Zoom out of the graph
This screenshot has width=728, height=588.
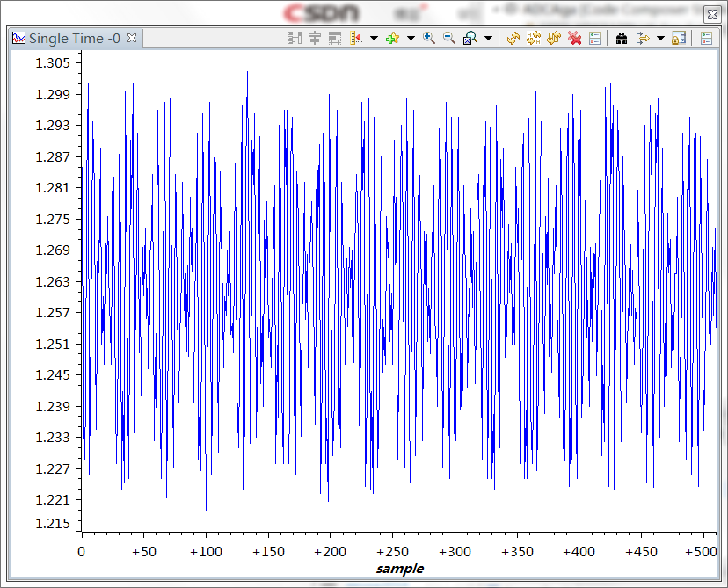(449, 38)
